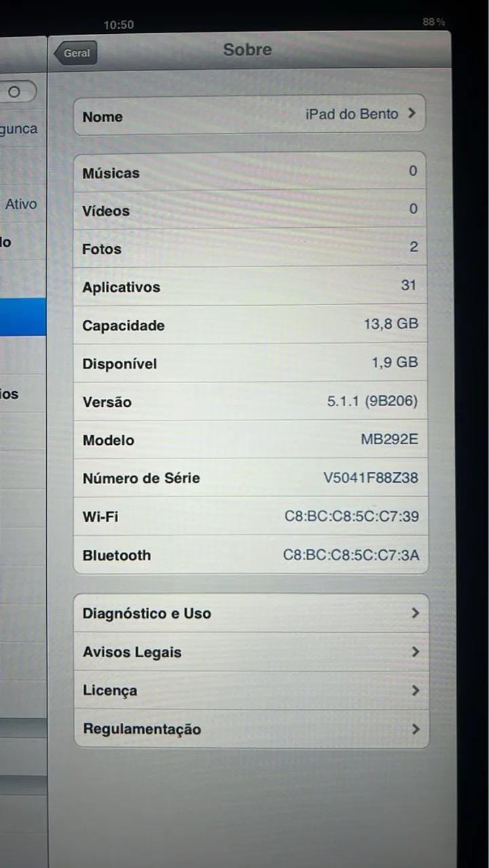Select the highlighted blue sidebar item
The width and height of the screenshot is (489, 868).
(23, 317)
